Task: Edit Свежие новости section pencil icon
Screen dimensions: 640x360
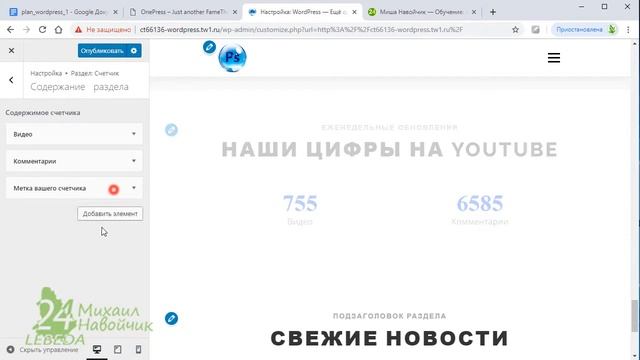Action: (x=171, y=318)
